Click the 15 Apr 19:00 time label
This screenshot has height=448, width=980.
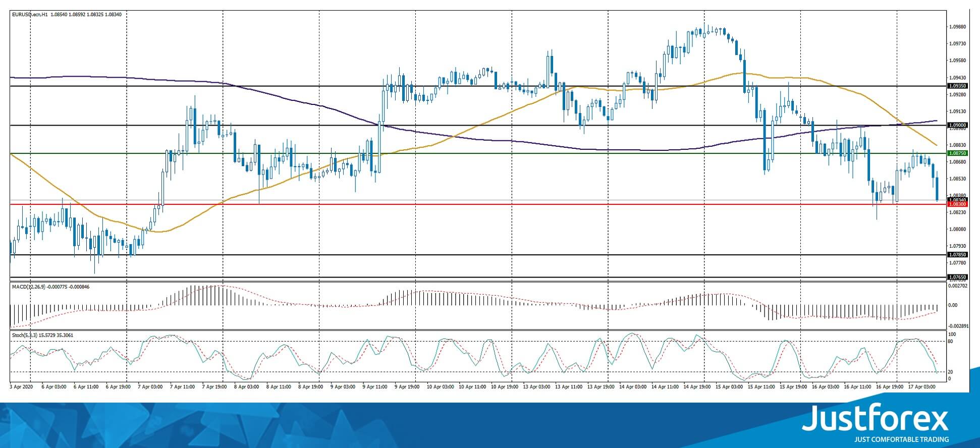pos(794,387)
